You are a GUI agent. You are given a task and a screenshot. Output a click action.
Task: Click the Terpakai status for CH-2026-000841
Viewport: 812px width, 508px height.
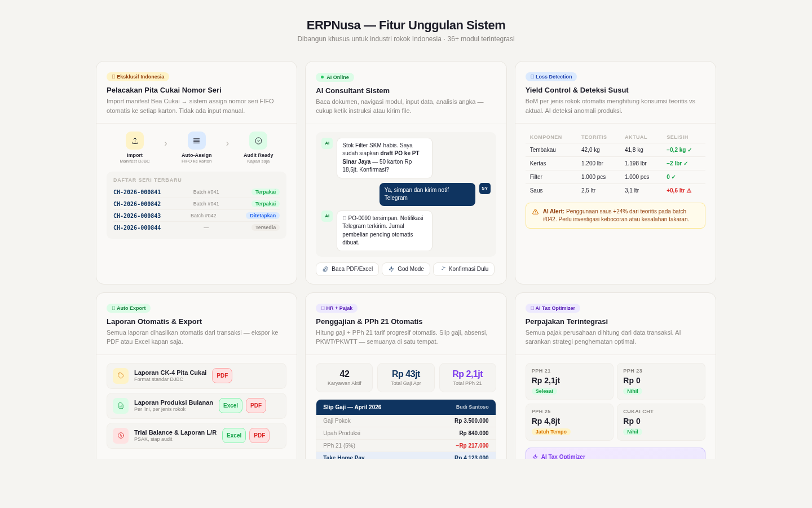(x=266, y=192)
